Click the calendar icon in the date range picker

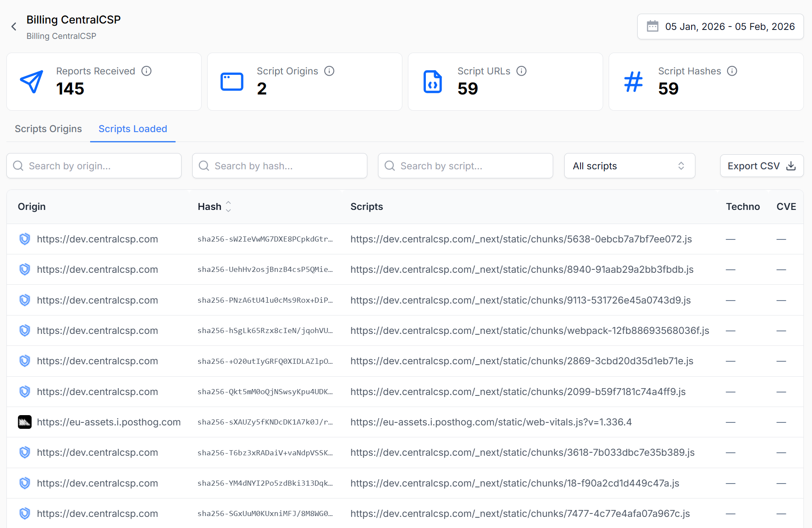pyautogui.click(x=652, y=26)
